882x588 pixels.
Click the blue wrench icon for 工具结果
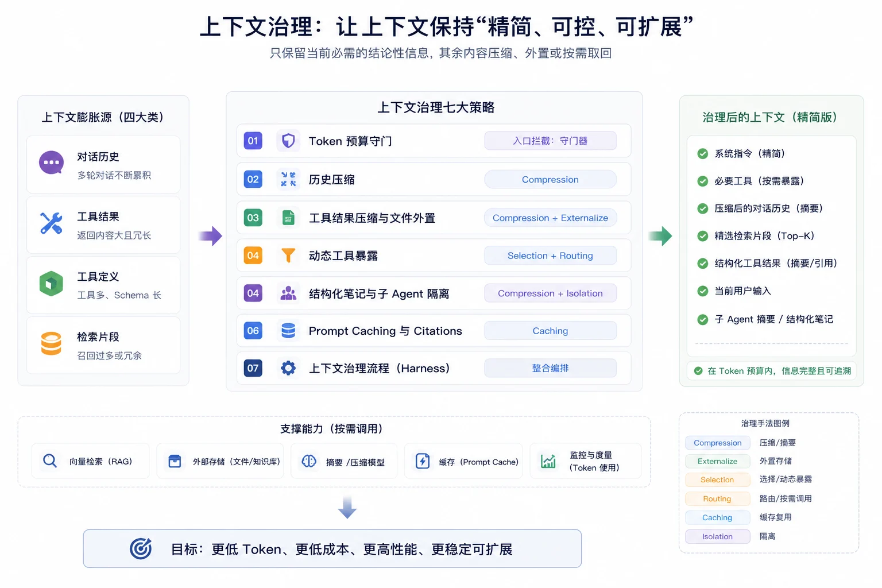(51, 223)
